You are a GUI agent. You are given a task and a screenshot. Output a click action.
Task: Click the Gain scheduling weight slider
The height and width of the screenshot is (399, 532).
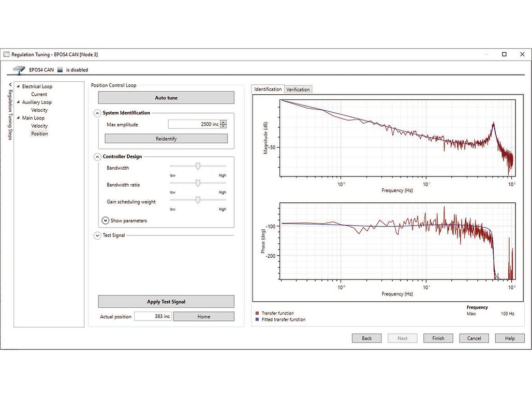(198, 200)
